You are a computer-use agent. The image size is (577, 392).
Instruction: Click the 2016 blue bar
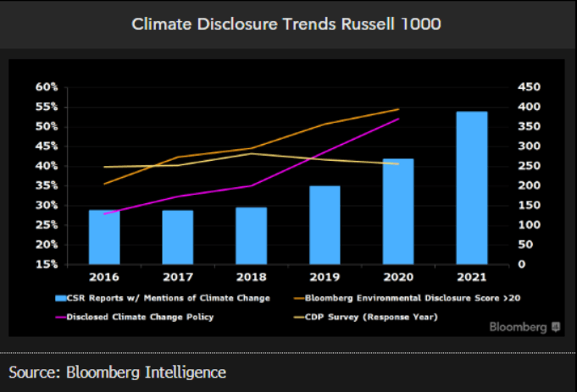pos(104,237)
